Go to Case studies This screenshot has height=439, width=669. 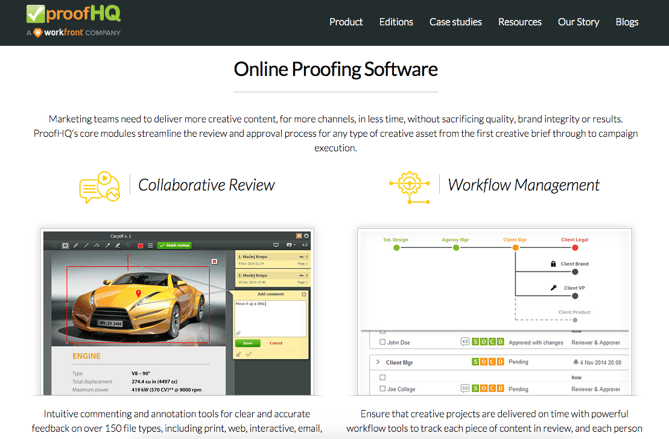click(455, 22)
